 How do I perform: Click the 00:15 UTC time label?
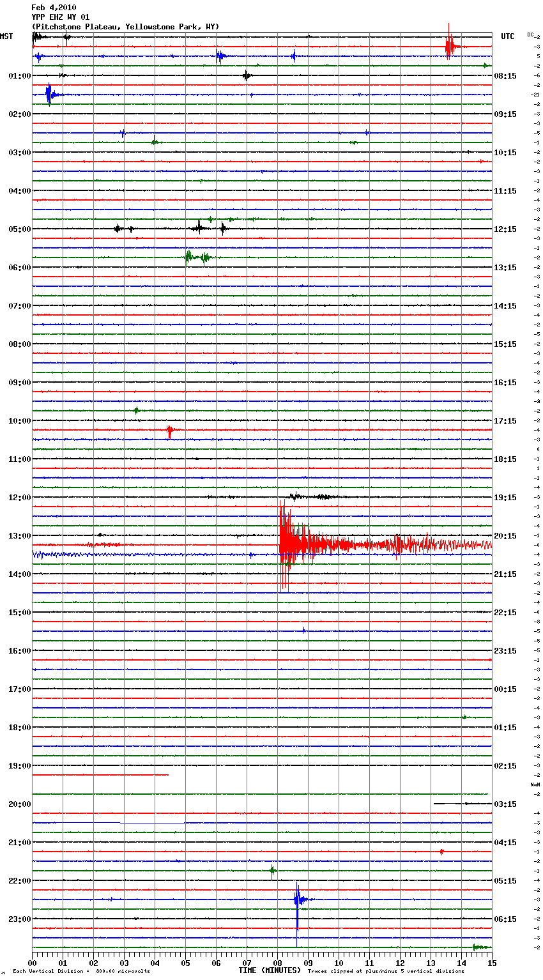pos(505,689)
